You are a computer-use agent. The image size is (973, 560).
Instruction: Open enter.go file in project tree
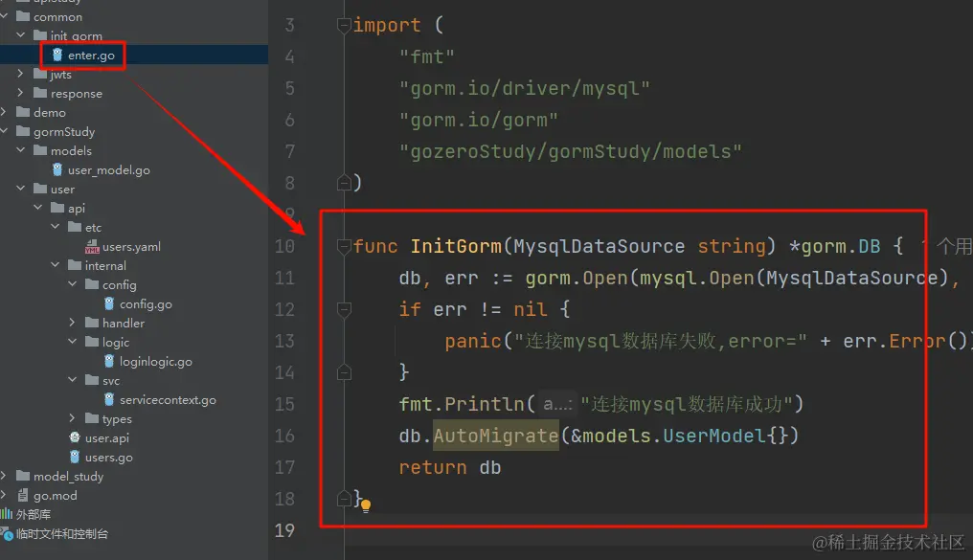pos(91,56)
